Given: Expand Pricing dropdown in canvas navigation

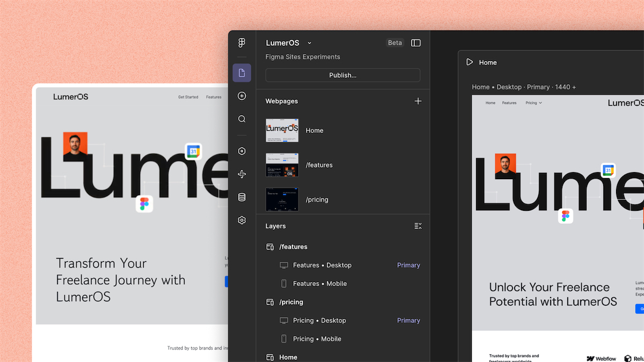Looking at the screenshot, I should [x=533, y=102].
